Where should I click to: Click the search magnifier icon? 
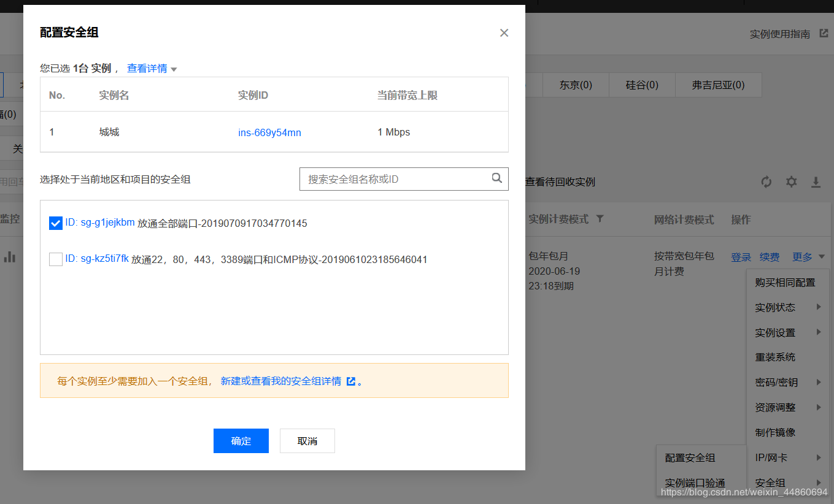point(497,178)
